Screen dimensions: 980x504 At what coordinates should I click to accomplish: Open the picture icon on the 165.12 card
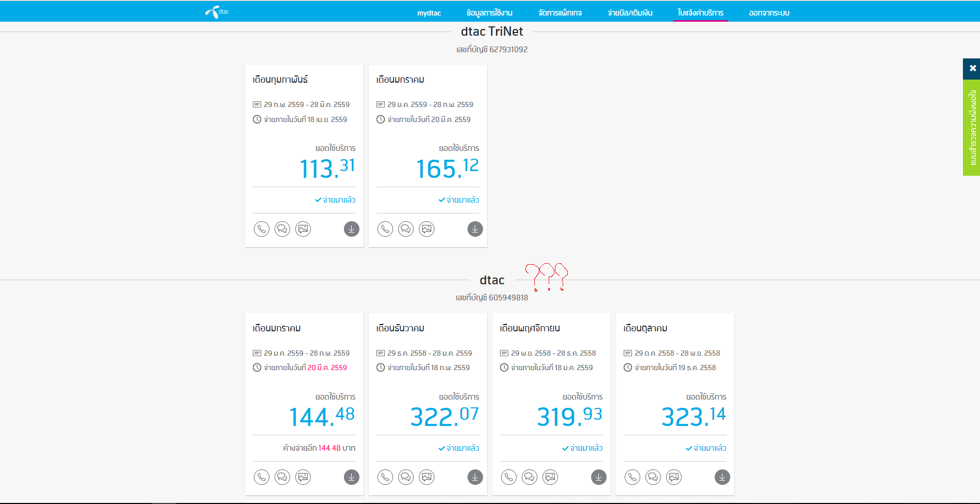pyautogui.click(x=427, y=229)
